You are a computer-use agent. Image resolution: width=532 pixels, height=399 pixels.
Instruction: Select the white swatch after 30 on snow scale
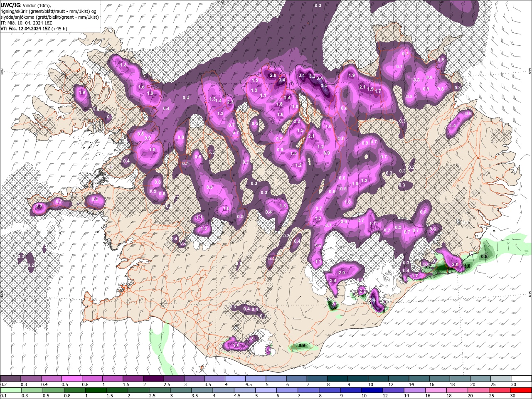521,379
